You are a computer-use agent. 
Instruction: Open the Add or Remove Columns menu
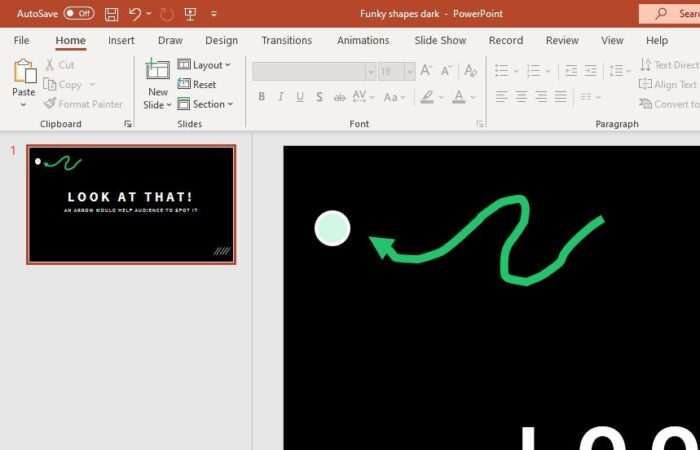[x=590, y=97]
